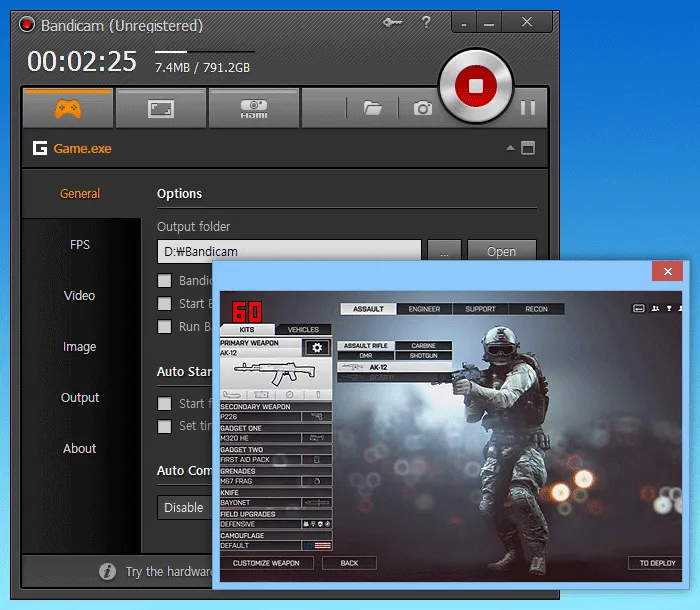Select HDMI device recording mode

pos(252,108)
